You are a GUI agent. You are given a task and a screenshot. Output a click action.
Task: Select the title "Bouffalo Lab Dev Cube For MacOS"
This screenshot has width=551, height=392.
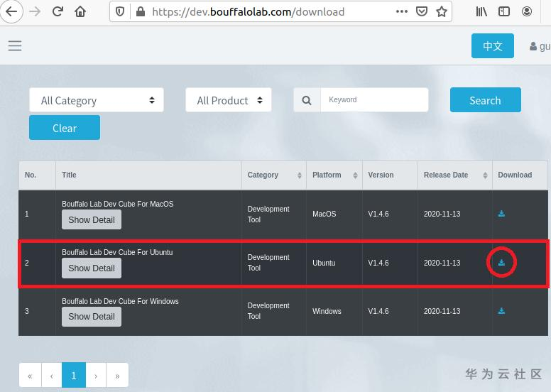coord(118,204)
